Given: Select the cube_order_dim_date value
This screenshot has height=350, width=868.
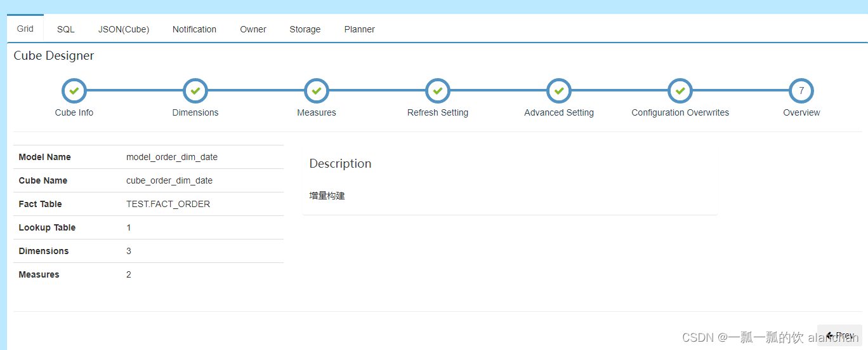Looking at the screenshot, I should [x=169, y=180].
